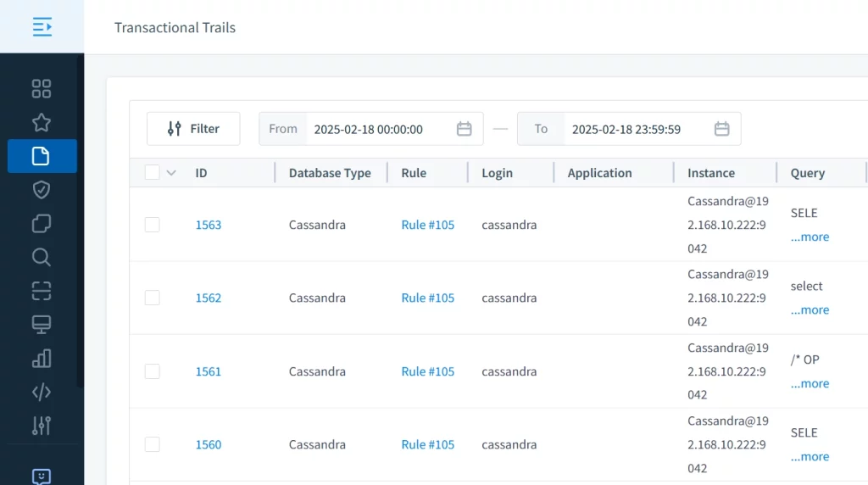The width and height of the screenshot is (868, 485).
Task: Click the code brackets icon in sidebar
Action: point(42,392)
